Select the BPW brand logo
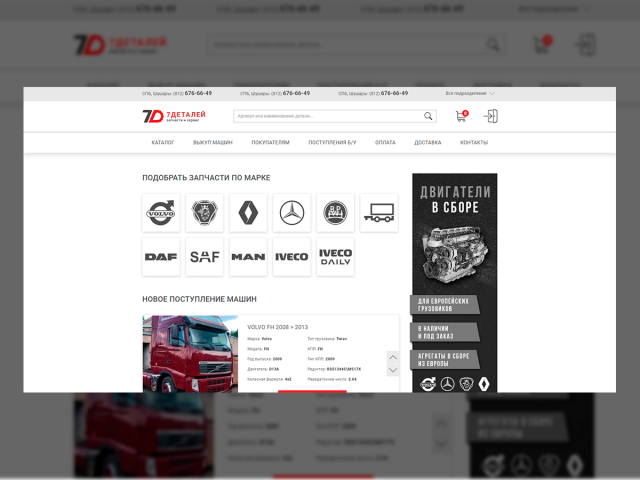This screenshot has height=480, width=640. point(336,213)
